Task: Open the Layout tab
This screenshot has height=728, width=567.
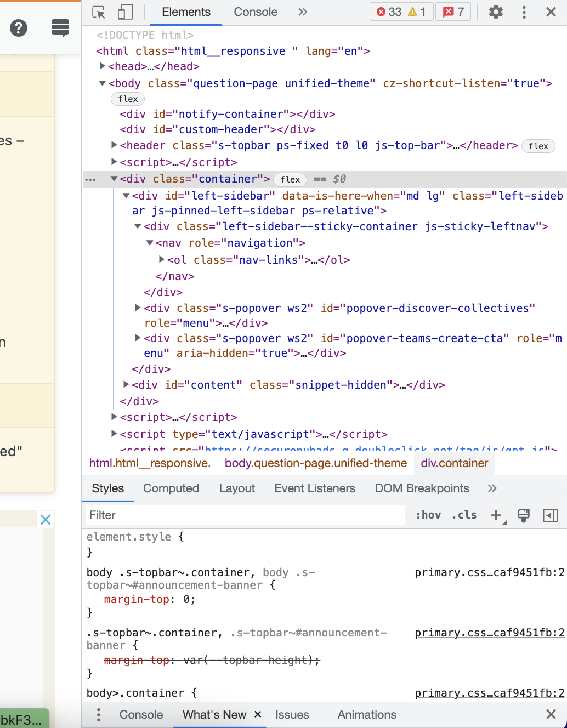Action: 237,488
